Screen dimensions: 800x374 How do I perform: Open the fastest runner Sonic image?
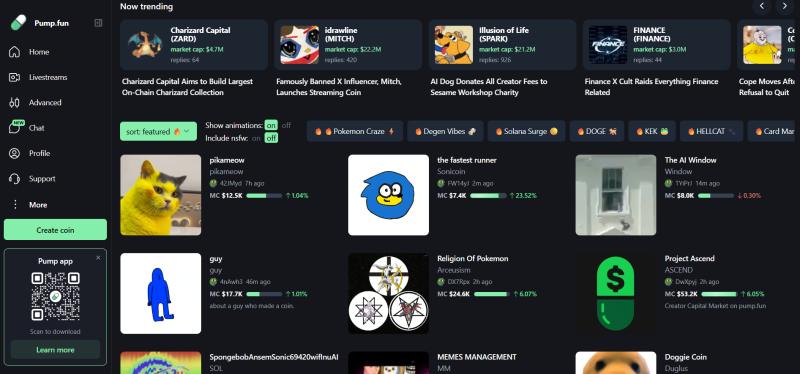pos(388,195)
